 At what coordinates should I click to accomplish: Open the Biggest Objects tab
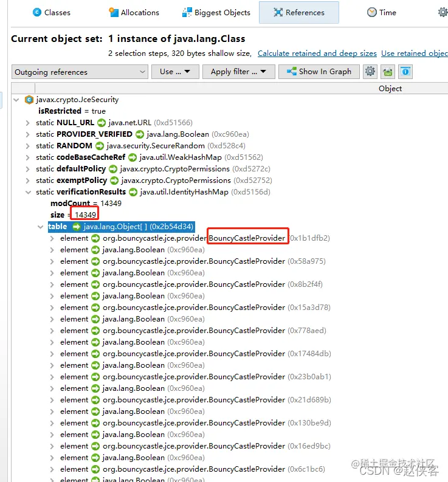click(216, 13)
